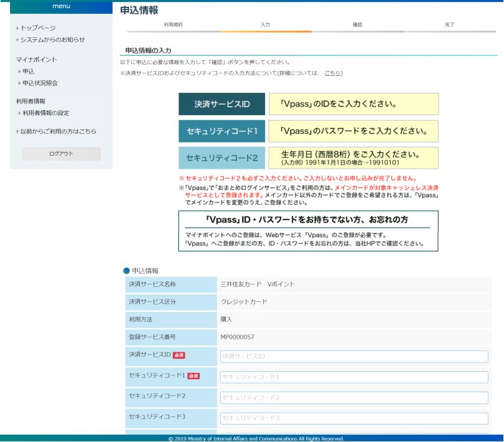
Task: Click into セキュリティコード1 text box
Action: pyautogui.click(x=353, y=377)
